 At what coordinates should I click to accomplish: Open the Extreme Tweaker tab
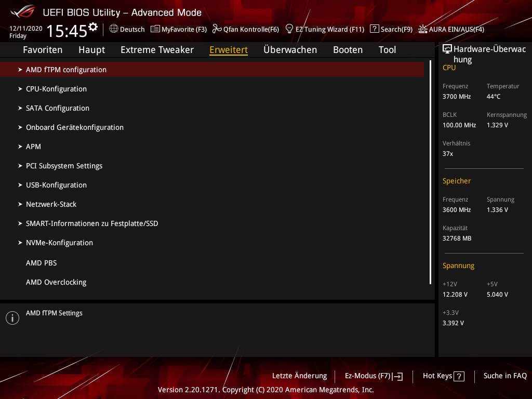click(x=157, y=49)
